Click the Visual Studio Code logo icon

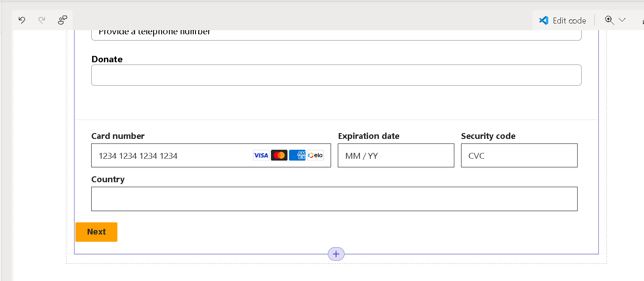pyautogui.click(x=544, y=20)
